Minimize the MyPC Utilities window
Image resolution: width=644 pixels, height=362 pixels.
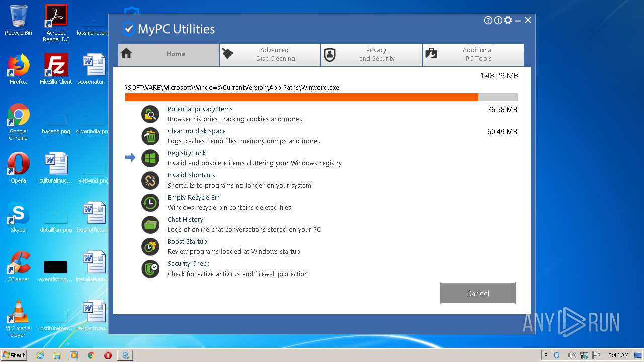(x=518, y=21)
